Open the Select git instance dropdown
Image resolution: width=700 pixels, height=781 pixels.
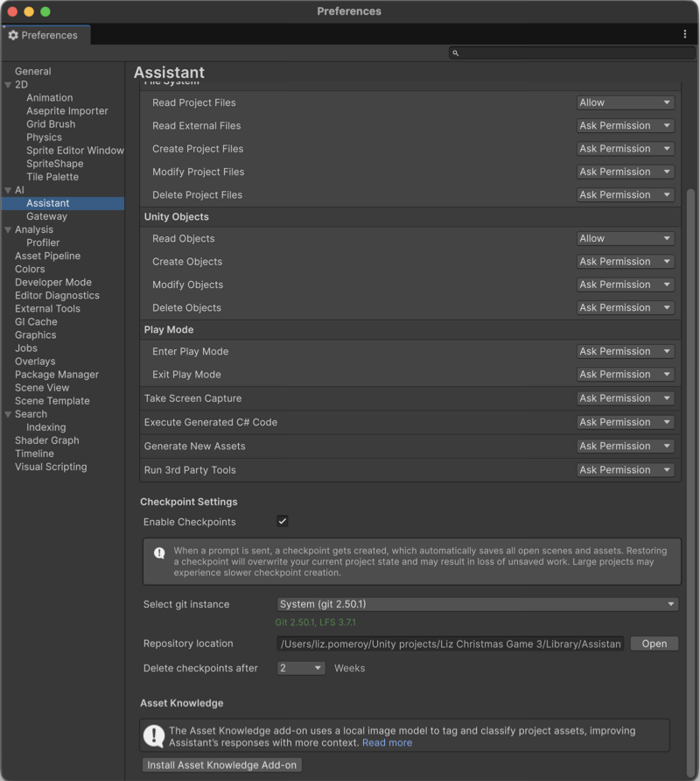pyautogui.click(x=477, y=604)
